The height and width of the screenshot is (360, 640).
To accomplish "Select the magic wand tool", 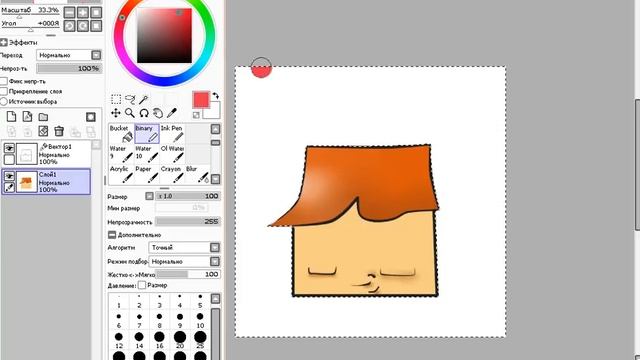I will point(143,99).
